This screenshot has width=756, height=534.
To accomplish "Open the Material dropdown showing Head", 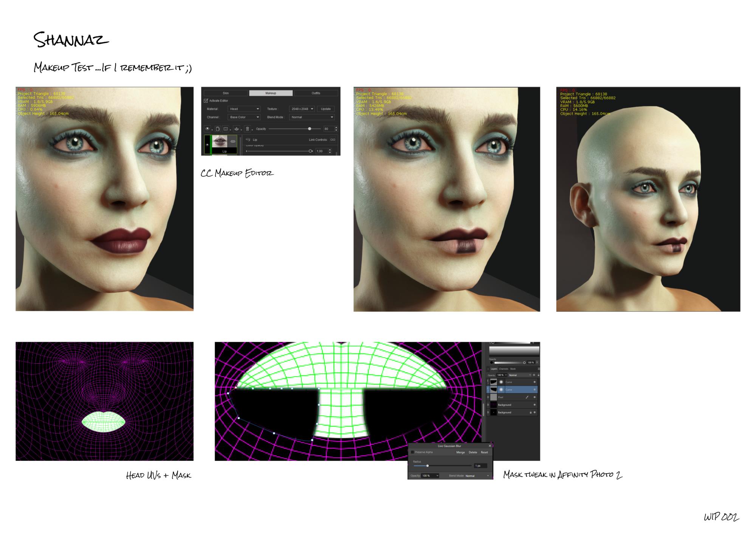I will (244, 109).
